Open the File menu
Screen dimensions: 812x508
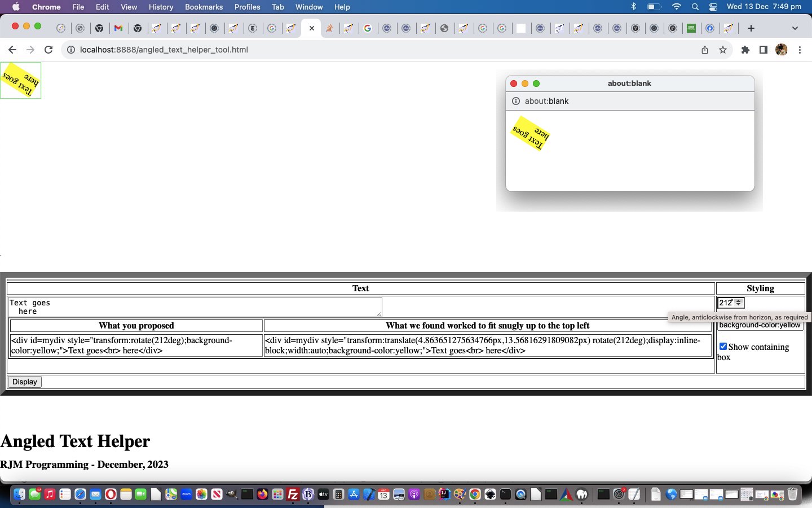tap(78, 7)
